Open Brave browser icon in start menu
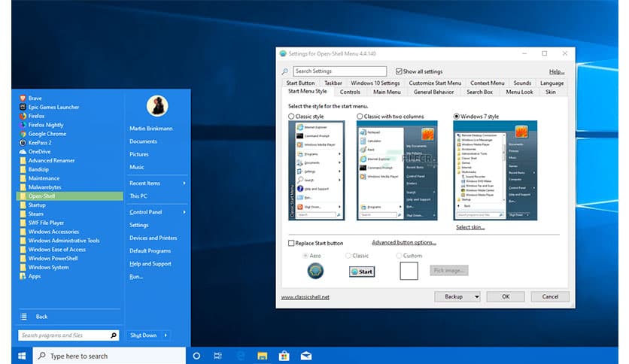 point(23,99)
